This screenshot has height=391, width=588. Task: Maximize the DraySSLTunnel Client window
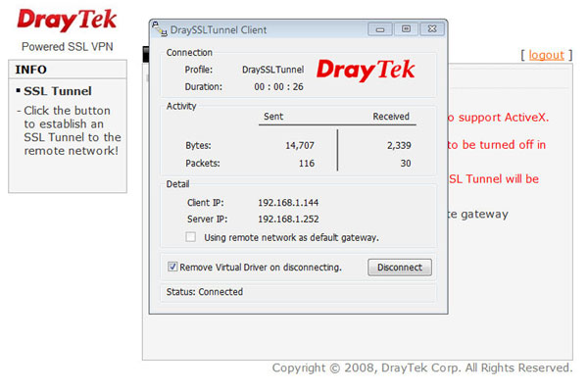[x=406, y=28]
